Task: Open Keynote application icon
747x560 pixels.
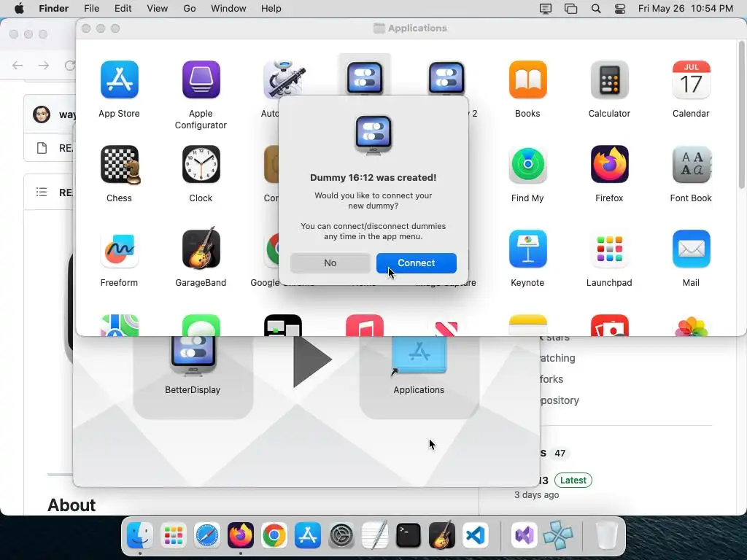Action: point(527,249)
